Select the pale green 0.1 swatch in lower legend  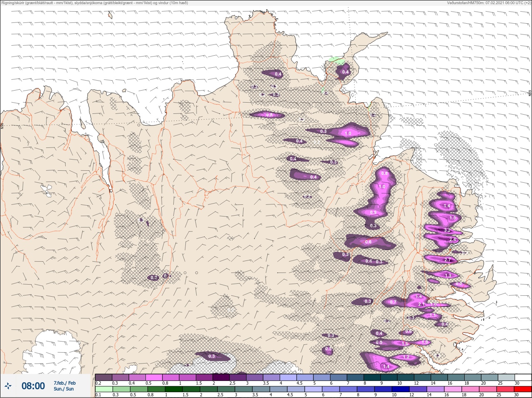[x=103, y=389]
